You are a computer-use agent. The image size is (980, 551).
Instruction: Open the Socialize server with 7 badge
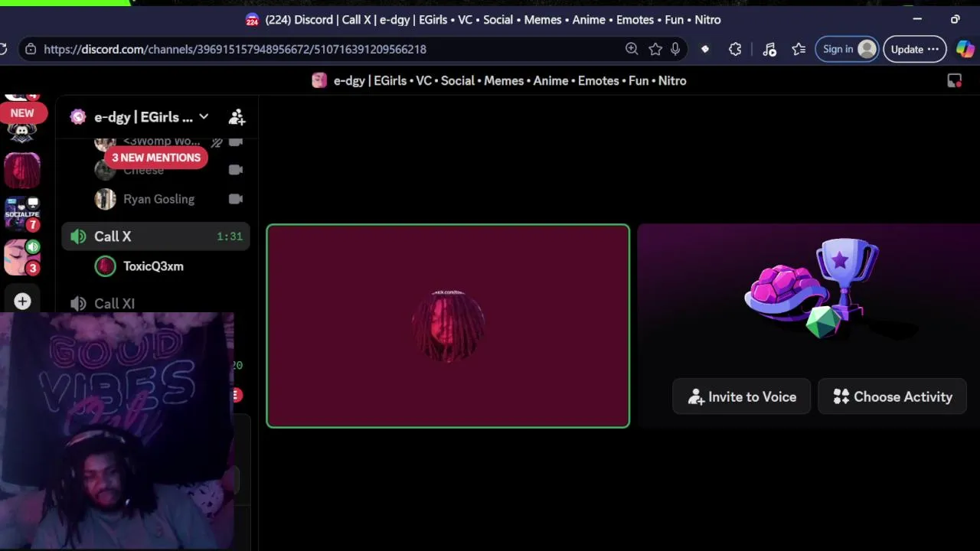click(22, 214)
